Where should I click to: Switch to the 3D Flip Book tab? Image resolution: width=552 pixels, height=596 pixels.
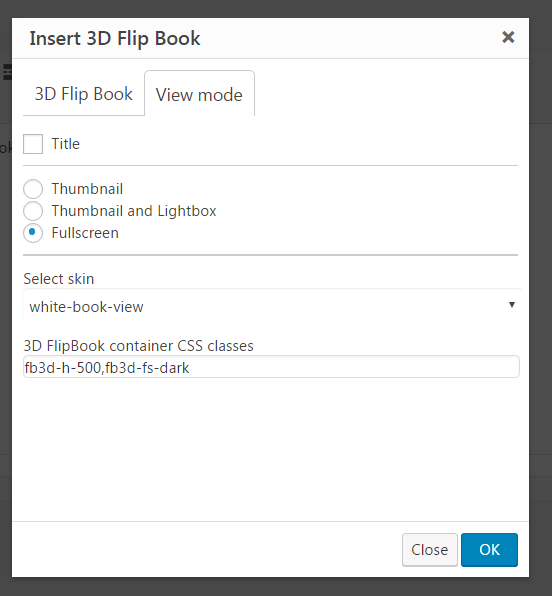click(x=84, y=94)
